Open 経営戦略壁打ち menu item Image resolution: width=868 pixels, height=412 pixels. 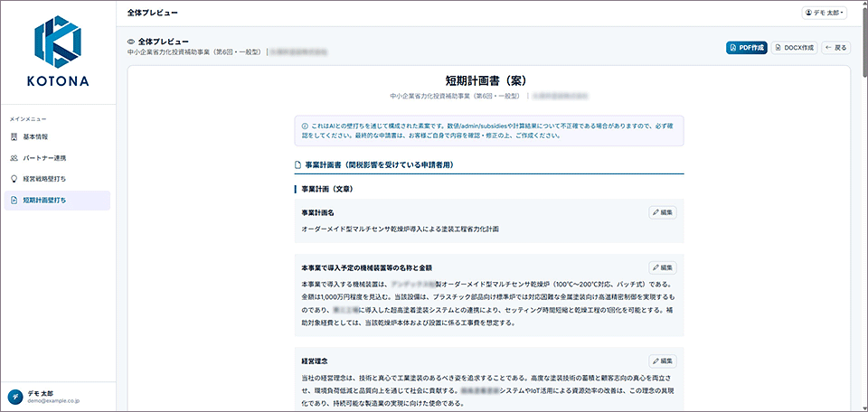coord(57,179)
